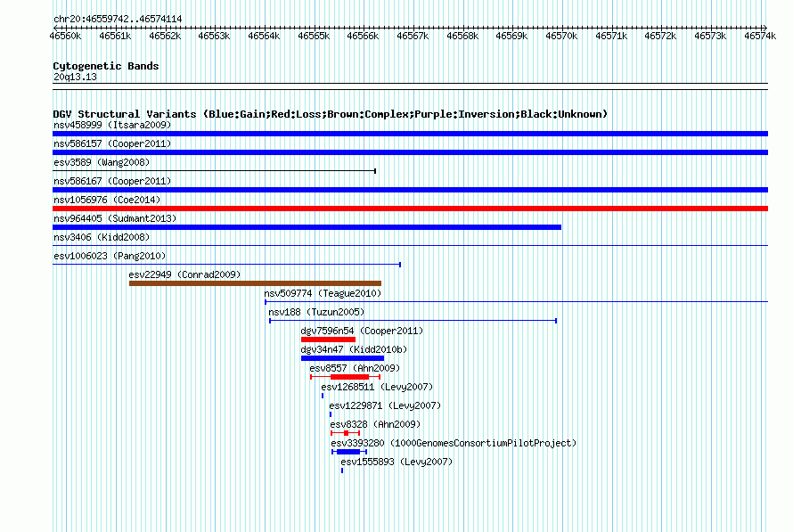Click the 46561k ruler position
The width and height of the screenshot is (793, 532).
(x=115, y=36)
